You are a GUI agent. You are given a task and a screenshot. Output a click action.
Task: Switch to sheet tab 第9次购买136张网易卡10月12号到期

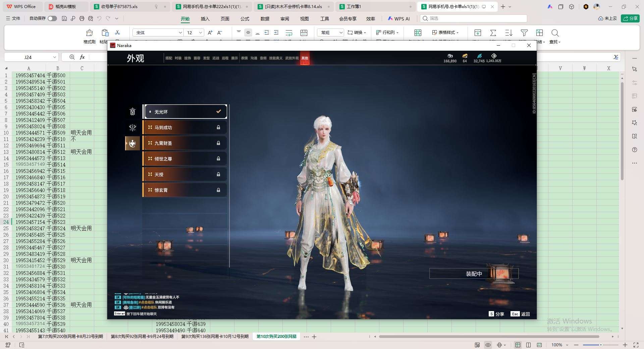coord(215,337)
